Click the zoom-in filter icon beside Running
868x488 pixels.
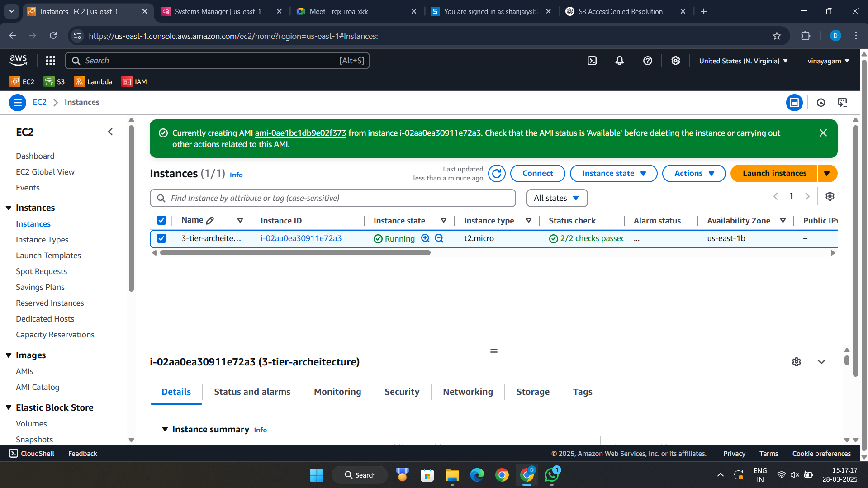click(x=425, y=238)
